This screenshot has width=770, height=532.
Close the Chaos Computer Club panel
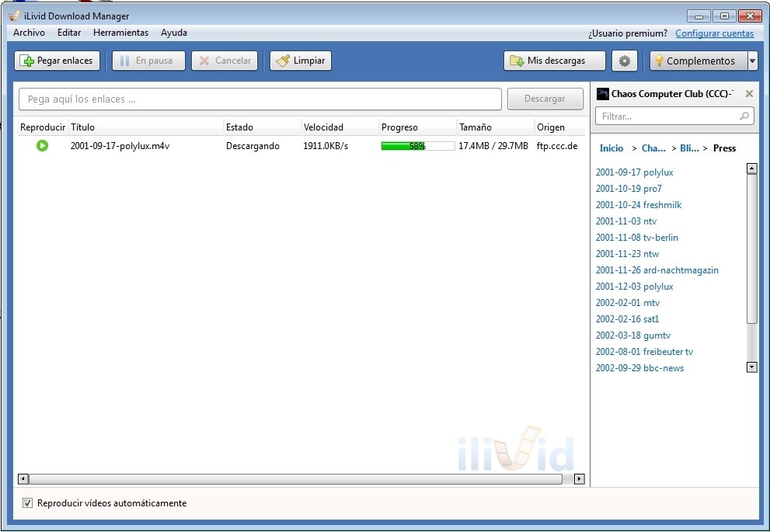(749, 94)
